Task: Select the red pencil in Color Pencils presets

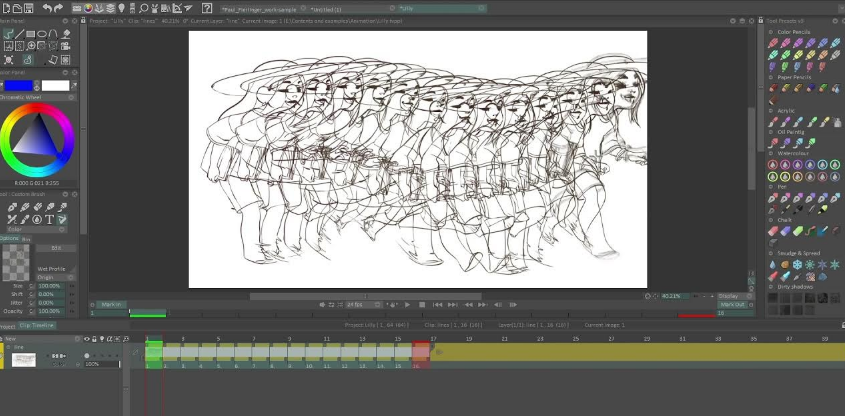Action: (x=773, y=43)
